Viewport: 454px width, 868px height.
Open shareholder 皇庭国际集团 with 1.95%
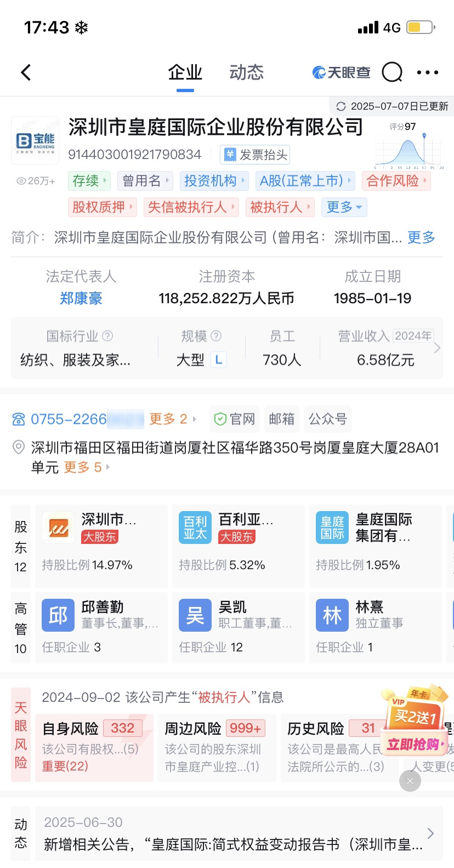point(376,546)
